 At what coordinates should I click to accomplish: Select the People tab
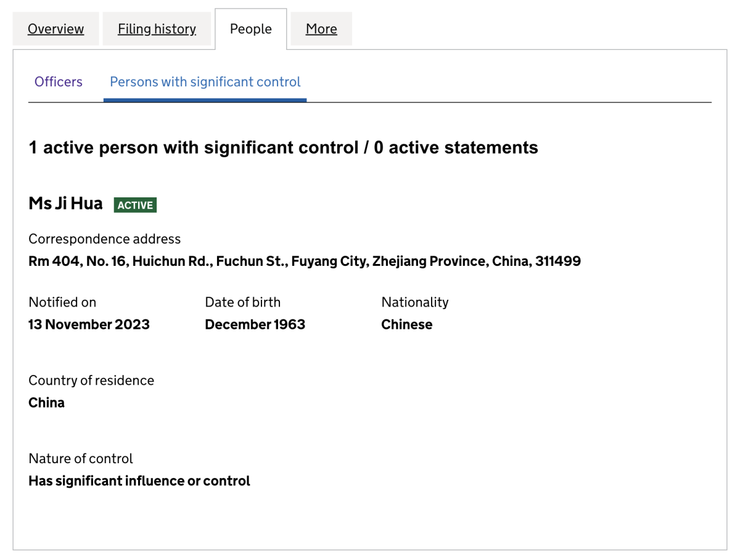click(x=250, y=29)
